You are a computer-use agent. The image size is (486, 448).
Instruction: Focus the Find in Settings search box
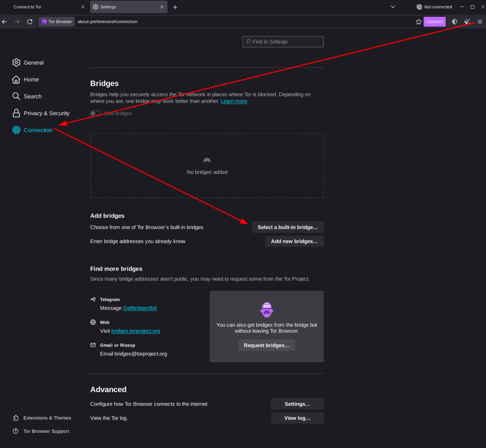pyautogui.click(x=283, y=42)
